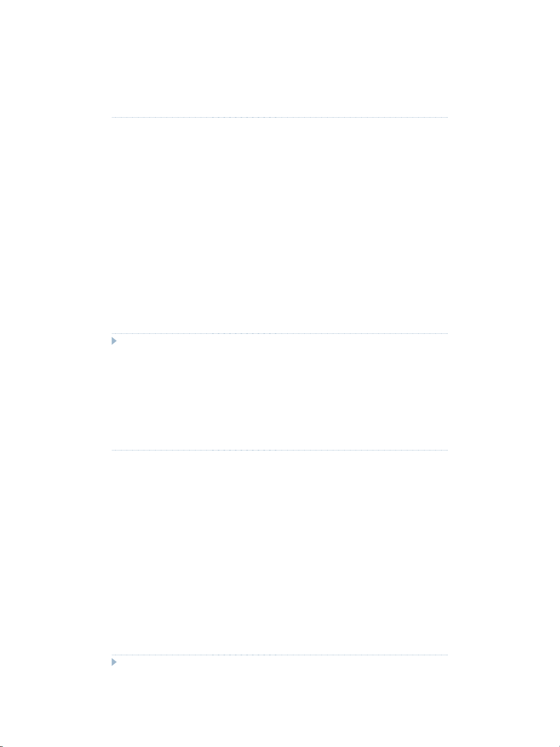Click the third dotted divider line

click(x=279, y=450)
